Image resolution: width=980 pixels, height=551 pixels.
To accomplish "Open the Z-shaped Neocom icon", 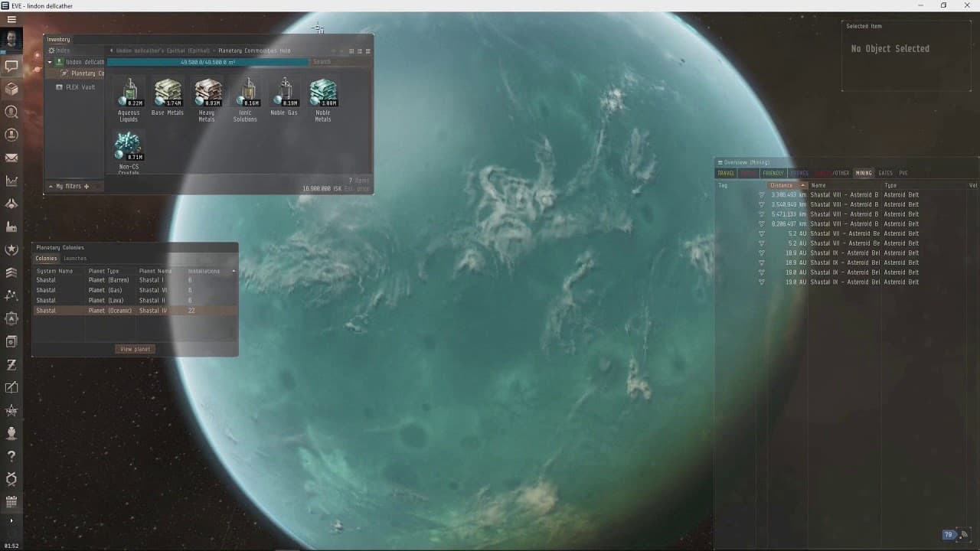I will [11, 364].
